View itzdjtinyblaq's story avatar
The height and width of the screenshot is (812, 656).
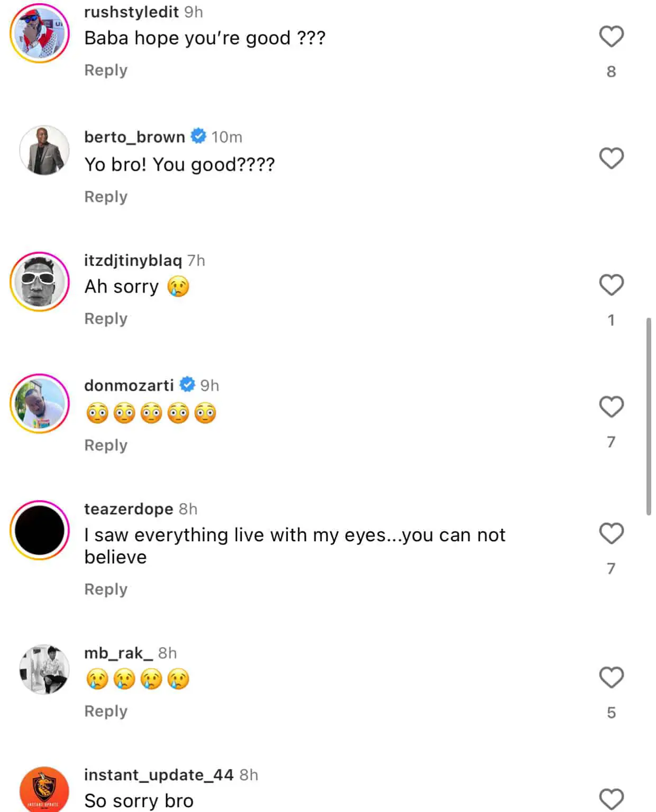pyautogui.click(x=40, y=282)
